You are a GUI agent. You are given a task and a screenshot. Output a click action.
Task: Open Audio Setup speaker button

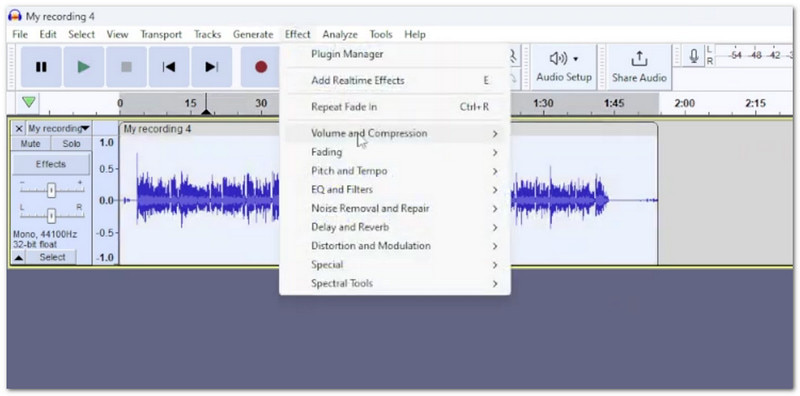[x=564, y=67]
